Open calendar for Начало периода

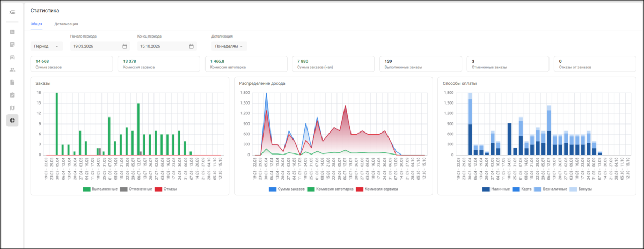[x=125, y=46]
